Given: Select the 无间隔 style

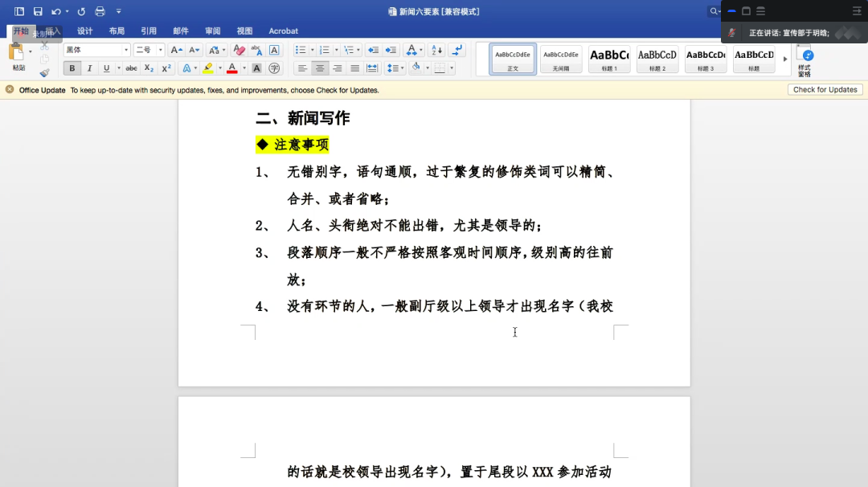Looking at the screenshot, I should 561,59.
